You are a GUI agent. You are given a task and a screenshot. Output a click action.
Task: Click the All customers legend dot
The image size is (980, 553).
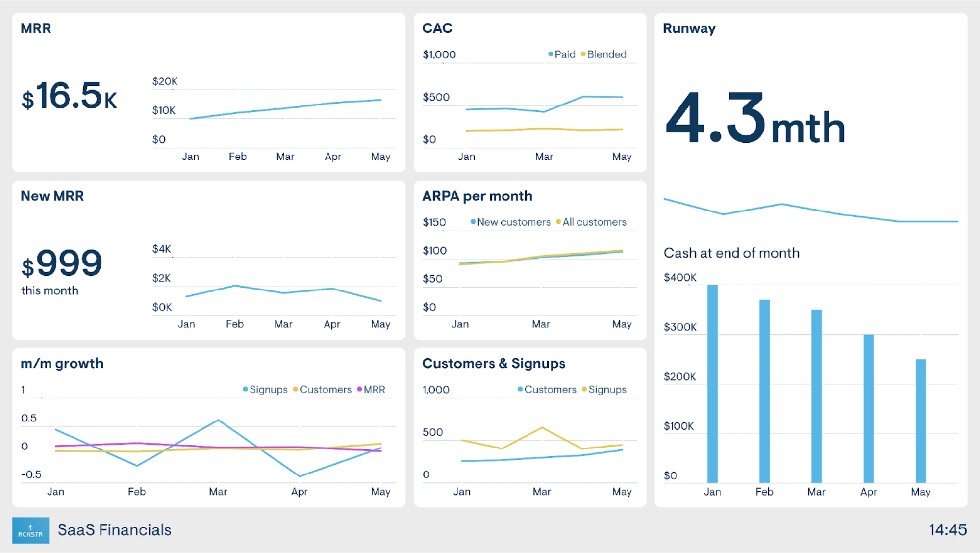pyautogui.click(x=558, y=222)
